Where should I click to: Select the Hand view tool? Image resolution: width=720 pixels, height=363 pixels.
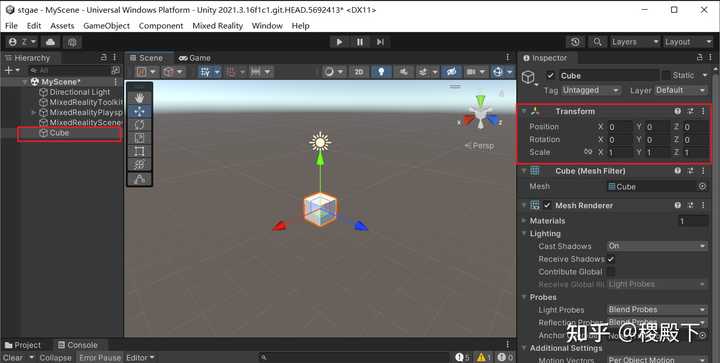coord(140,98)
